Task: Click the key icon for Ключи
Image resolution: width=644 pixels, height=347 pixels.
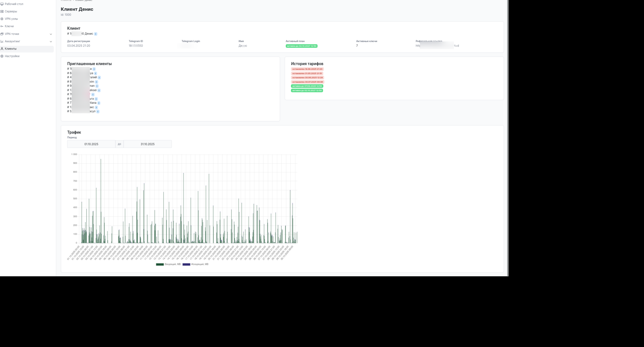Action: tap(2, 26)
